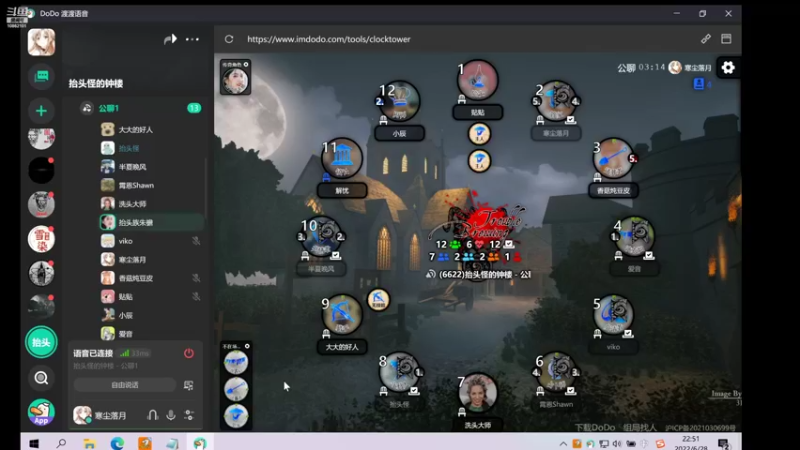This screenshot has width=800, height=450.
Task: Reload the embedded clocktower page
Action: (x=229, y=39)
